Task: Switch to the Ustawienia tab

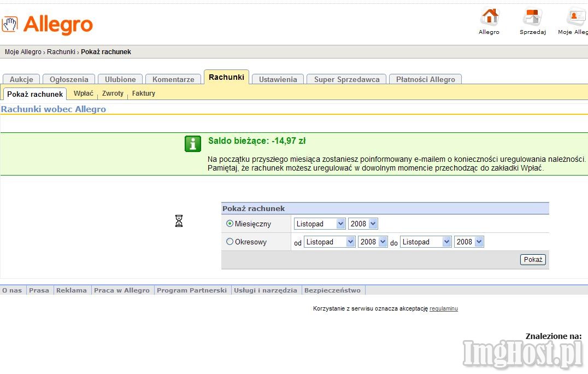Action: [x=278, y=79]
